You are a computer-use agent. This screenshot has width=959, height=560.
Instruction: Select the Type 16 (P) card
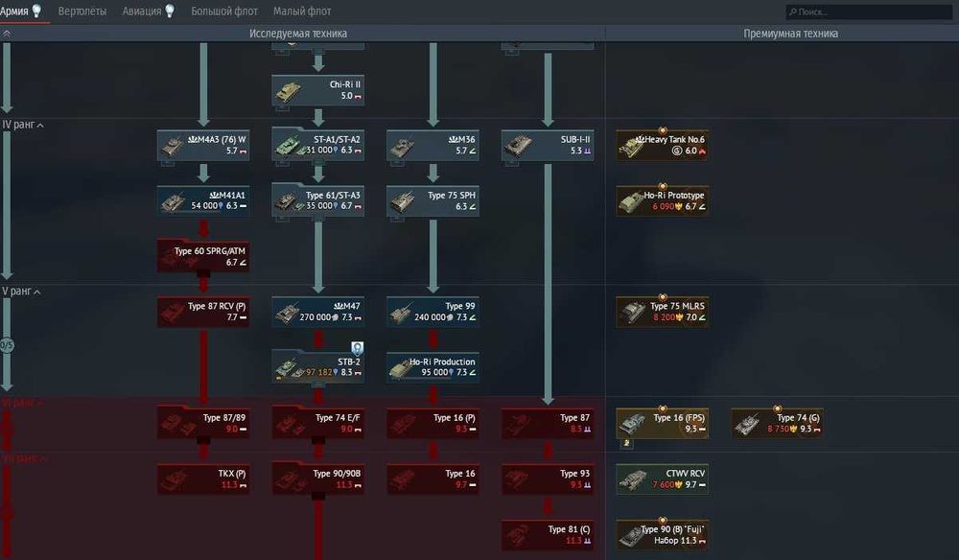pos(433,424)
